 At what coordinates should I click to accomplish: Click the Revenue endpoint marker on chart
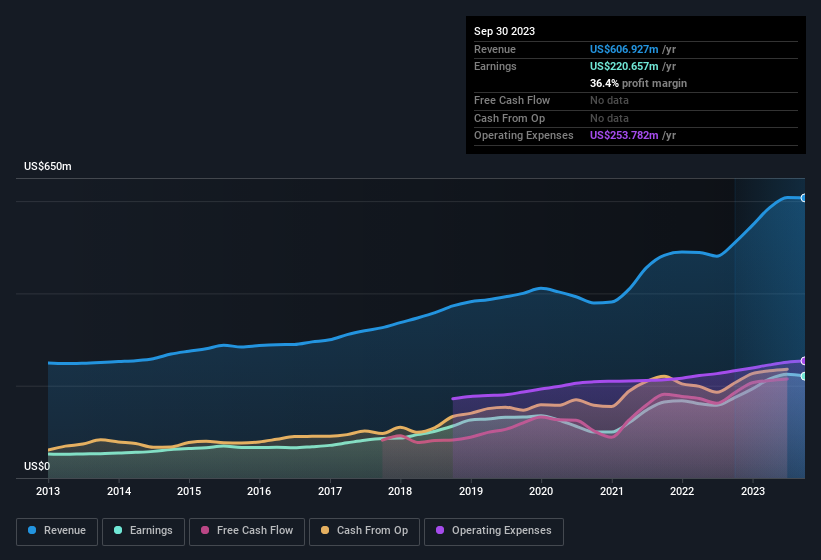[x=804, y=198]
